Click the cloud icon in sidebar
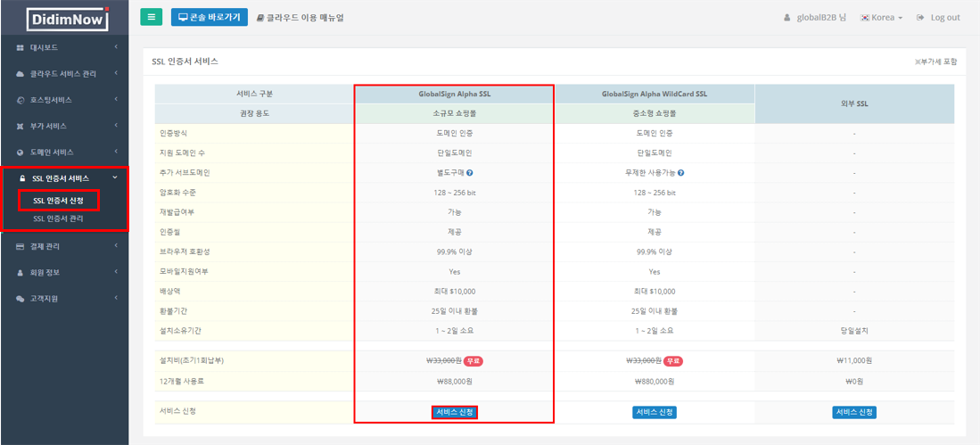The width and height of the screenshot is (980, 445). point(20,74)
